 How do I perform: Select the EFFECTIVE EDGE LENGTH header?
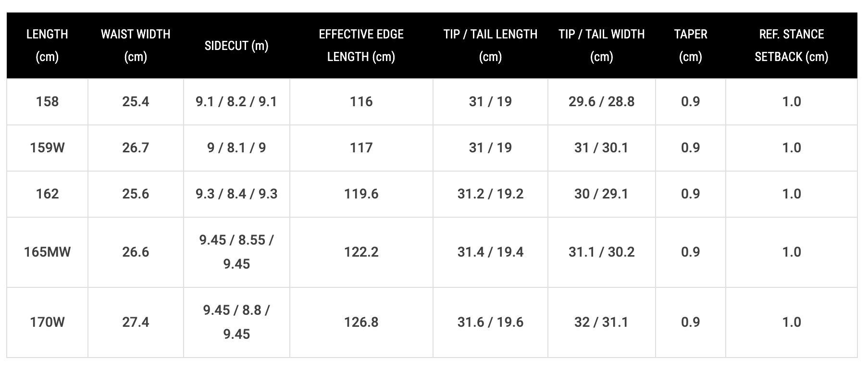tap(361, 45)
